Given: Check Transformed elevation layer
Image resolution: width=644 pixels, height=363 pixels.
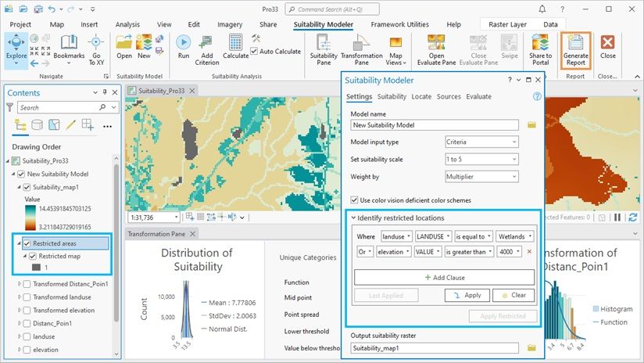Looking at the screenshot, I should [x=27, y=311].
